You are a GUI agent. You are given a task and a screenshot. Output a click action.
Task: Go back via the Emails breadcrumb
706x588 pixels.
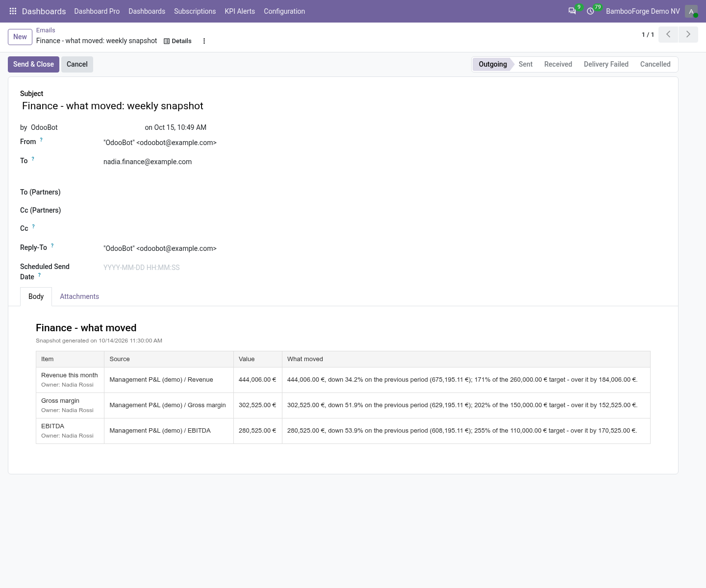click(46, 30)
